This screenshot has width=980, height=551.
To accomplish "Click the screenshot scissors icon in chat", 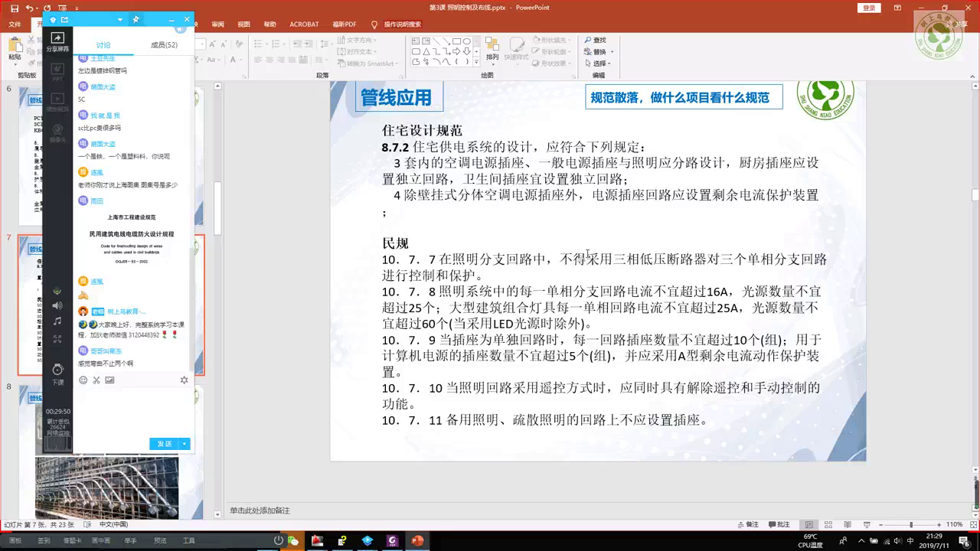I will point(96,380).
